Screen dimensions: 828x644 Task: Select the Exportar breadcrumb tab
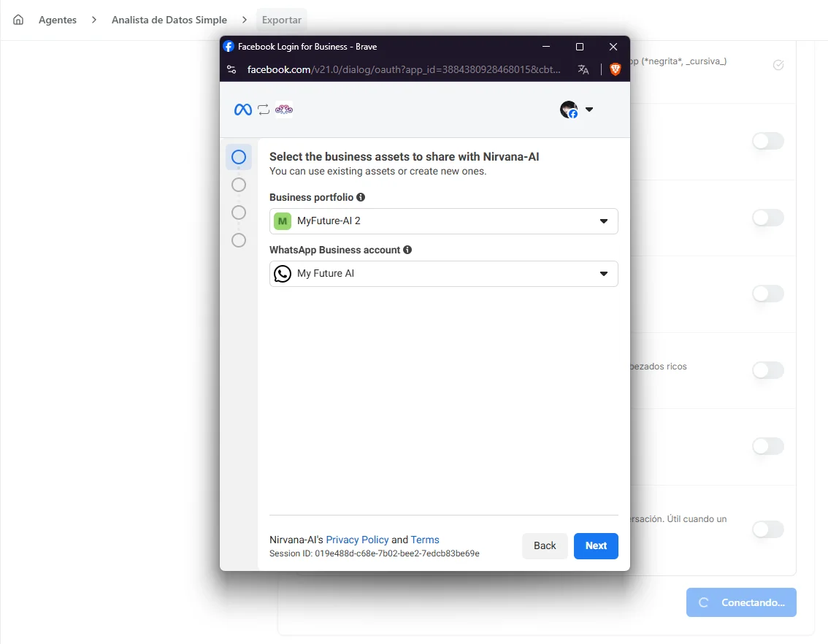click(281, 20)
